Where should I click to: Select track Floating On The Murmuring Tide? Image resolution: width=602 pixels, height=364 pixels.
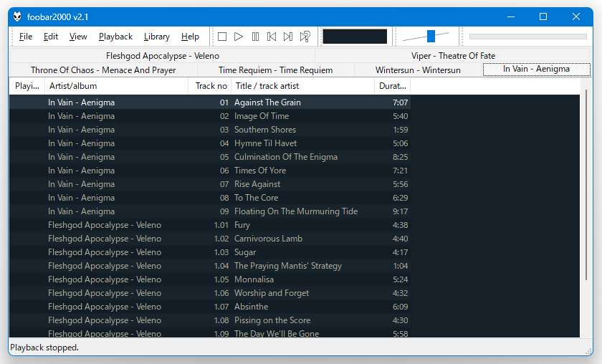coord(209,211)
